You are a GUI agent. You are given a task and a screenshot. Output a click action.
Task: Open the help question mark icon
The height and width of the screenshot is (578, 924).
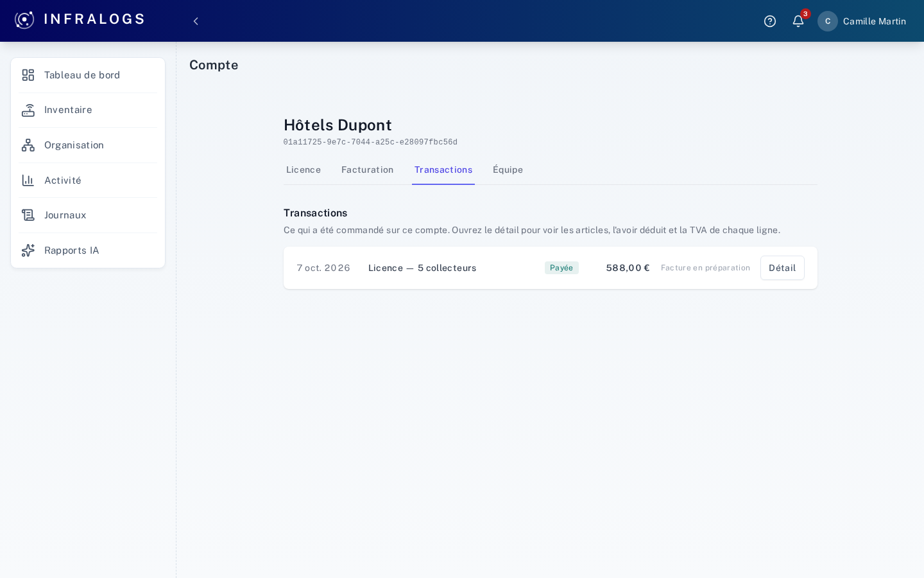(770, 21)
